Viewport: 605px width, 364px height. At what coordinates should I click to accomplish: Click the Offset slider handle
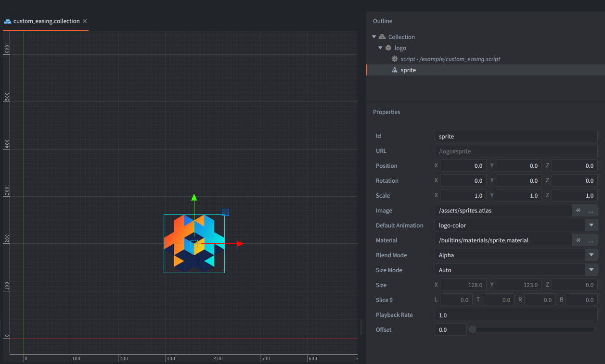473,329
